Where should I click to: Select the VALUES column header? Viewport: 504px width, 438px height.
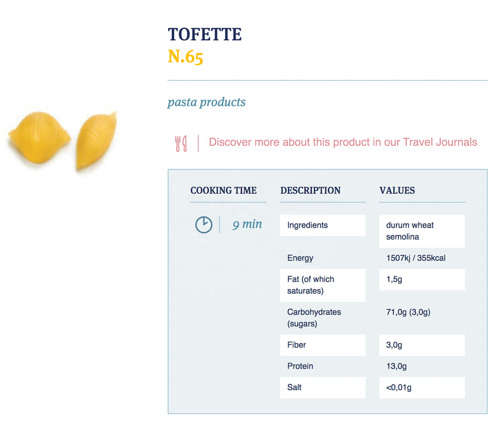click(397, 190)
